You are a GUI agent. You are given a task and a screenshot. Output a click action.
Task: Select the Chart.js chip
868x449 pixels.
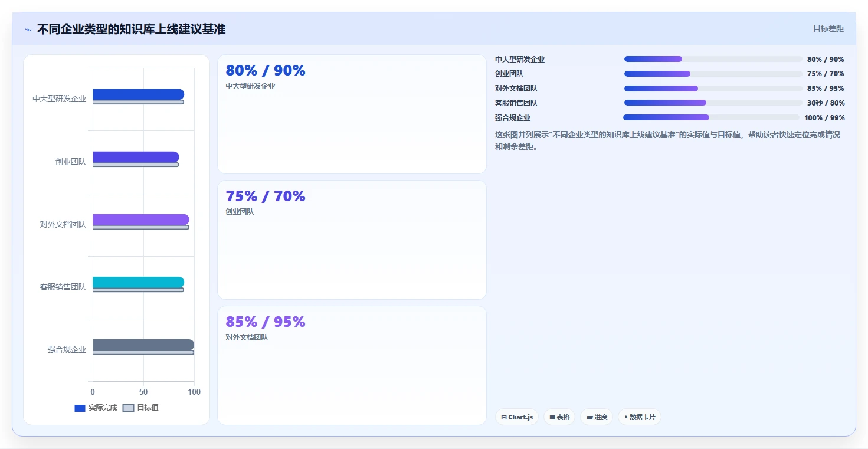pyautogui.click(x=517, y=417)
